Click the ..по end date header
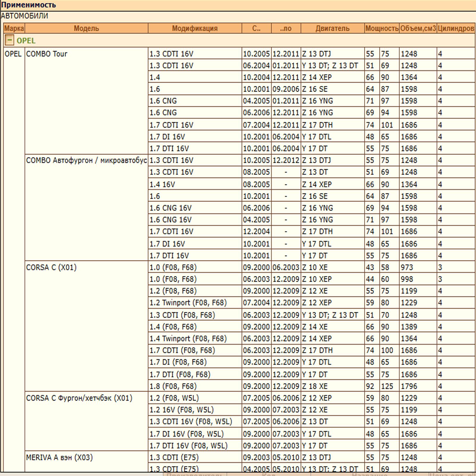Image resolution: width=476 pixels, height=476 pixels. point(286,29)
